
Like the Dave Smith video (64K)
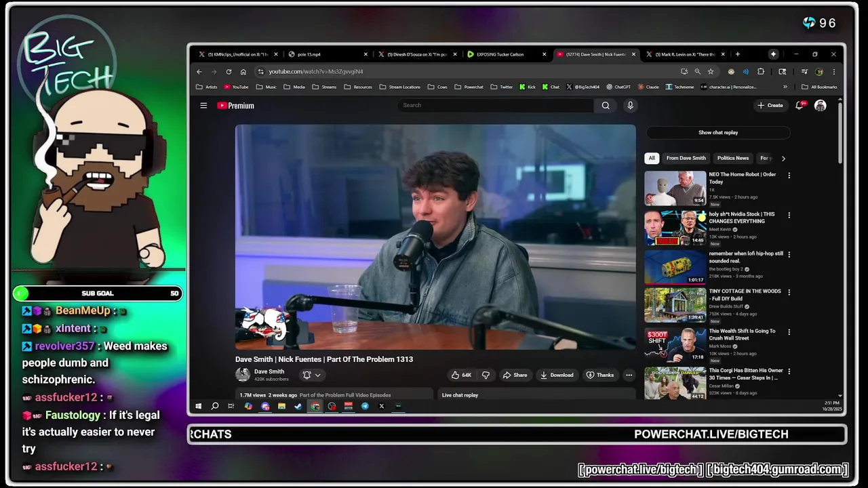click(461, 375)
